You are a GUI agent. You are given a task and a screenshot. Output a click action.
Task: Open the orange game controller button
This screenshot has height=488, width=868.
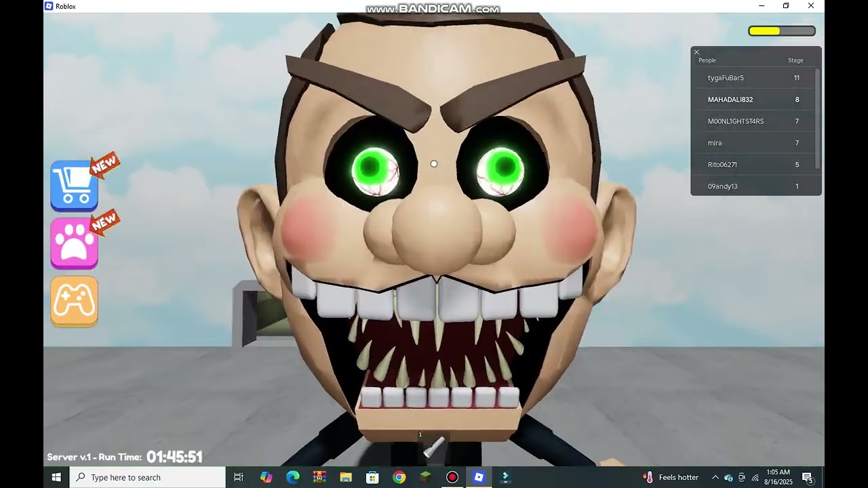coord(75,302)
